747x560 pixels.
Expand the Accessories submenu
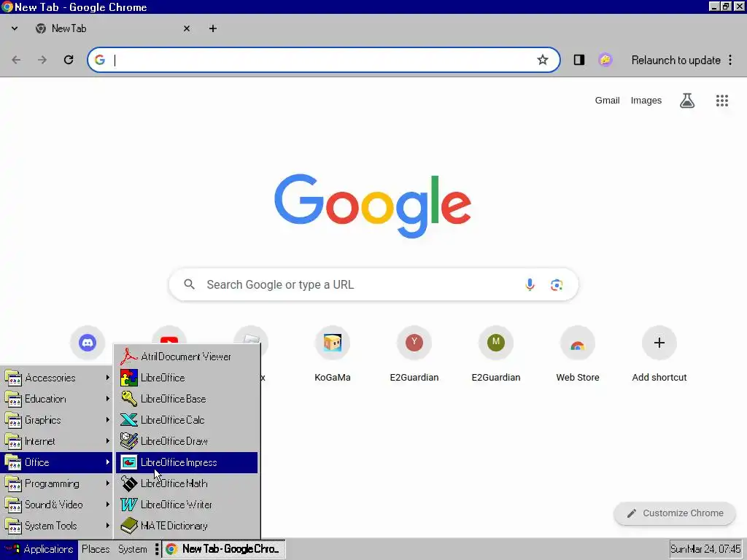tap(57, 378)
